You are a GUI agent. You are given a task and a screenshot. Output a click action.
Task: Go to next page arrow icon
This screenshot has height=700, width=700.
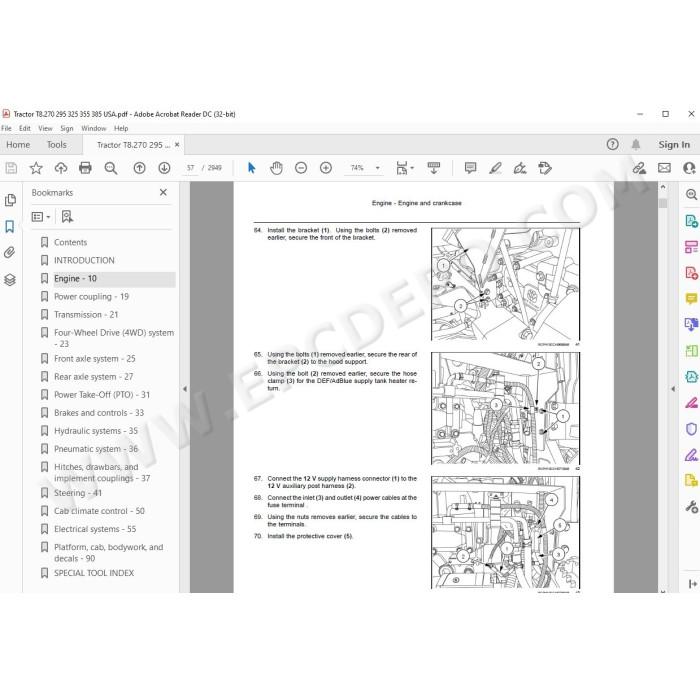[164, 168]
